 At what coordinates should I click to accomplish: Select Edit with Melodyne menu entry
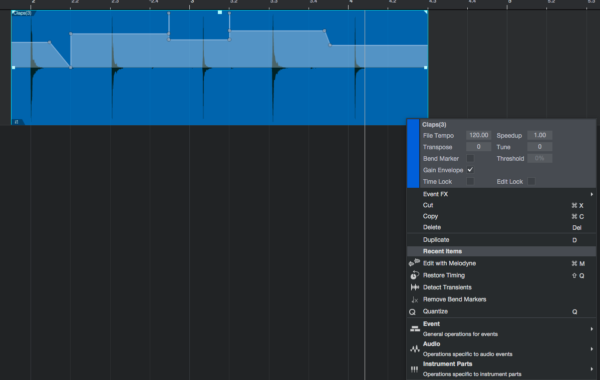coord(501,263)
